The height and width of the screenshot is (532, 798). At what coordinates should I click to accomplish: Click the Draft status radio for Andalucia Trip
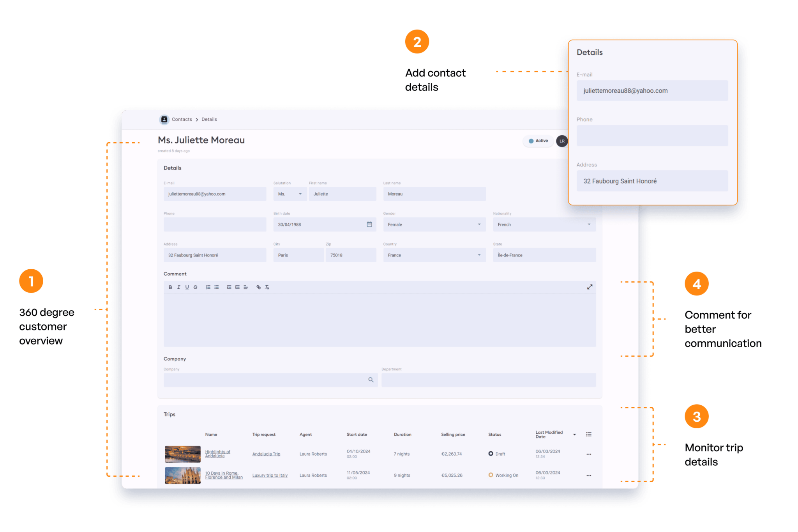[491, 454]
